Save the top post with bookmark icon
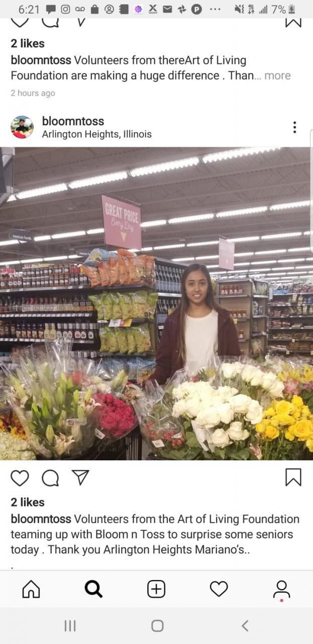 click(293, 22)
